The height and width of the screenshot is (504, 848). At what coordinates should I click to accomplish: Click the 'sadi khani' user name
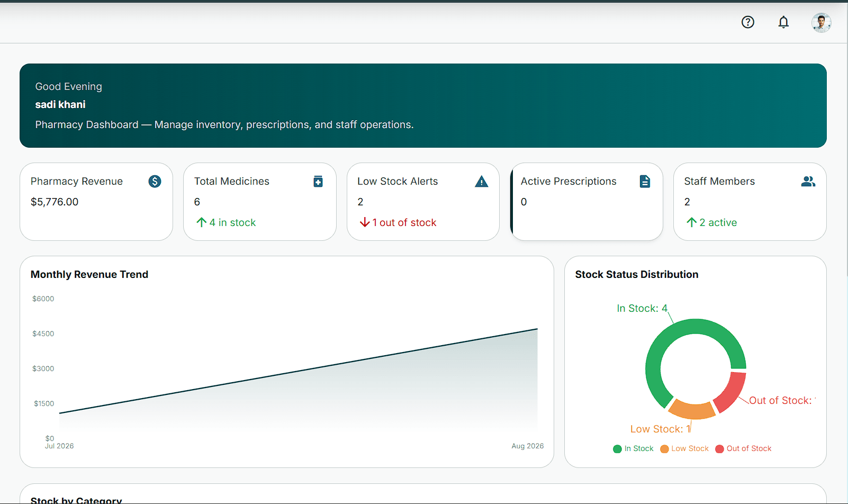point(60,105)
